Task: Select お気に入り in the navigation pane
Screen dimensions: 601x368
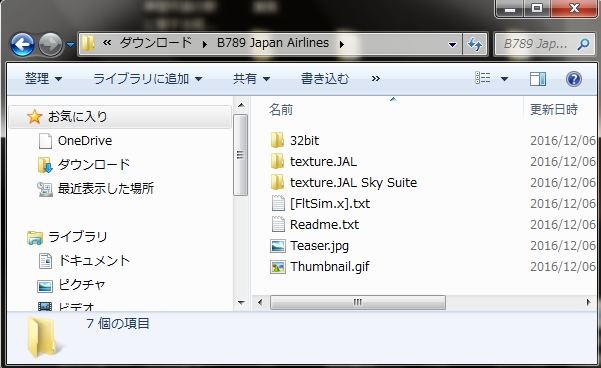Action: pyautogui.click(x=77, y=117)
